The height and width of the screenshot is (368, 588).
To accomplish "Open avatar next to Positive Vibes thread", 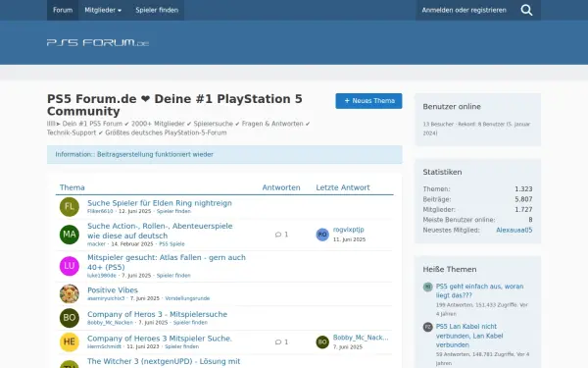I will [70, 294].
